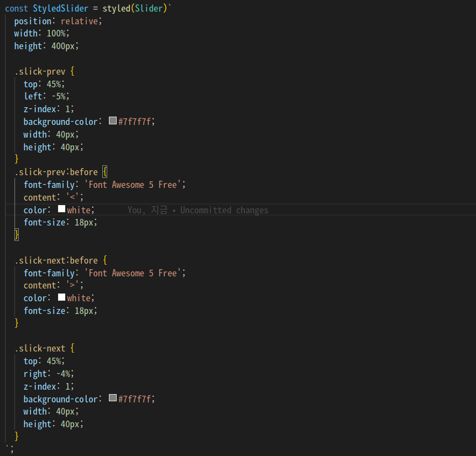
Task: Click the gray #7f7f7f swatch under .slick-prev
Action: tap(113, 121)
